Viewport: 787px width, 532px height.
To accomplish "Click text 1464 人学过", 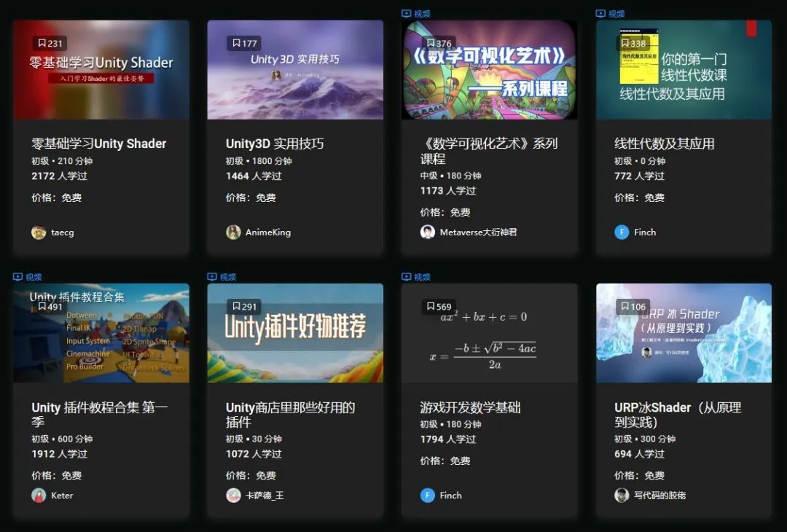I will click(x=254, y=176).
